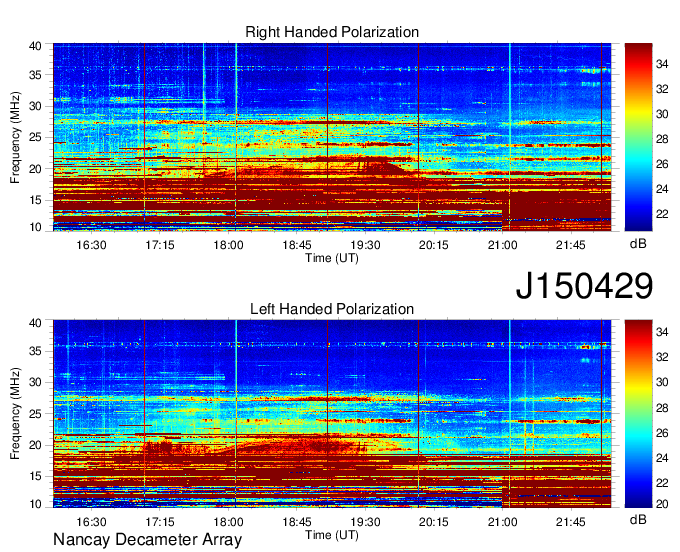Click the "Left Handed Polarization" plot title

(332, 309)
